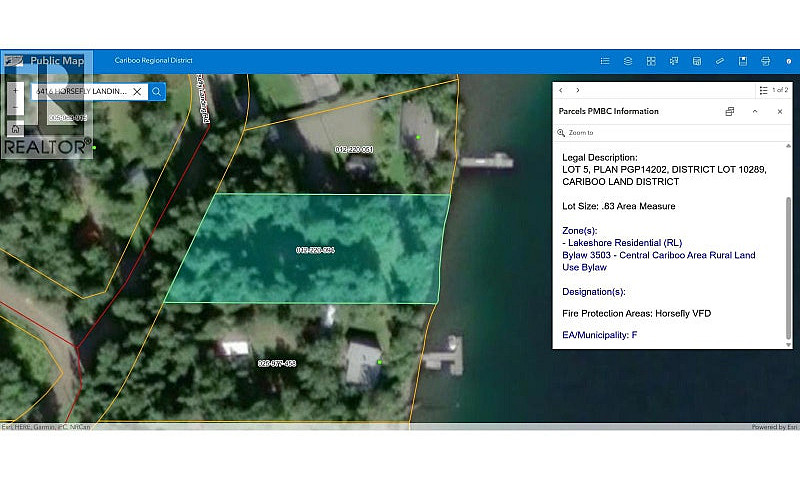Viewport: 800px width, 480px height.
Task: Click the address point in northern parcel
Action: point(418,137)
